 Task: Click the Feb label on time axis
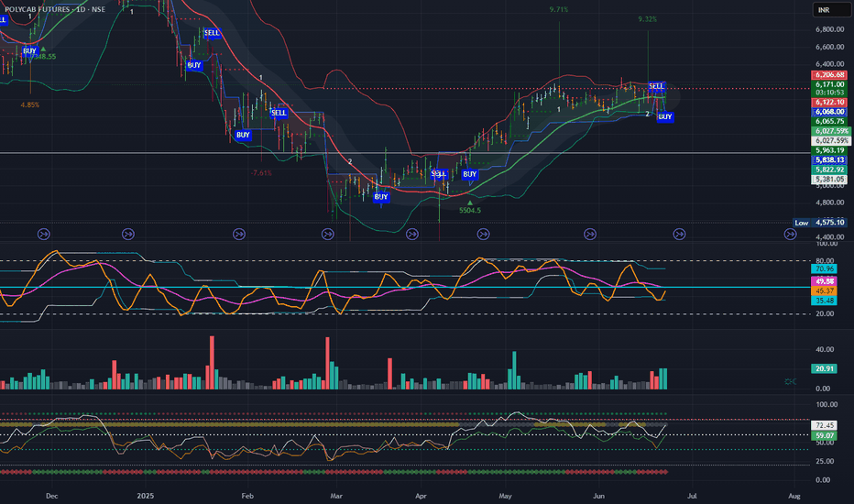pos(247,496)
